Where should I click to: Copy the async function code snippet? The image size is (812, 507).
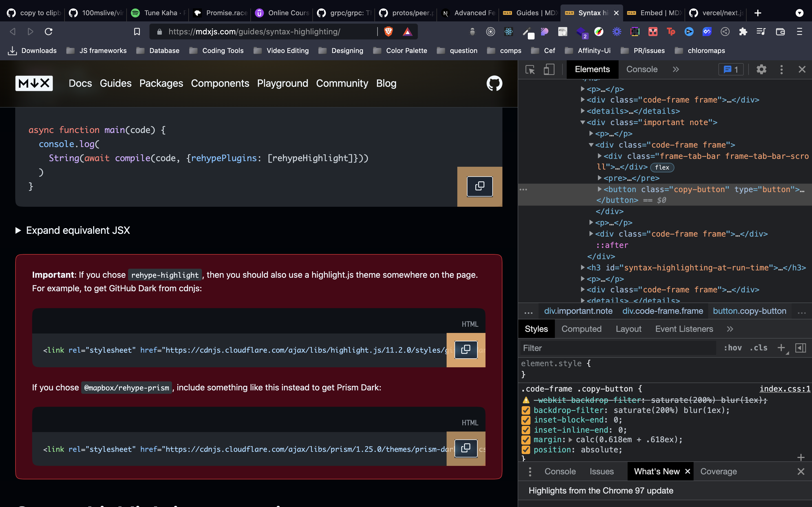coord(480,186)
